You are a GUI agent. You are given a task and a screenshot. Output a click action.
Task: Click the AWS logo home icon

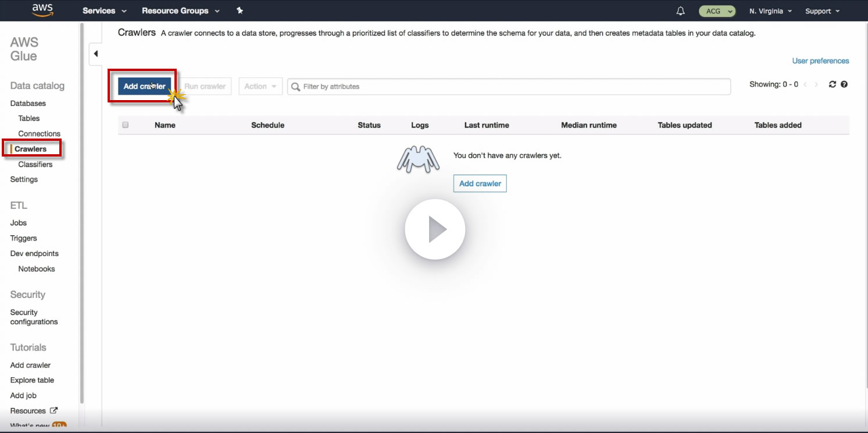pos(42,10)
